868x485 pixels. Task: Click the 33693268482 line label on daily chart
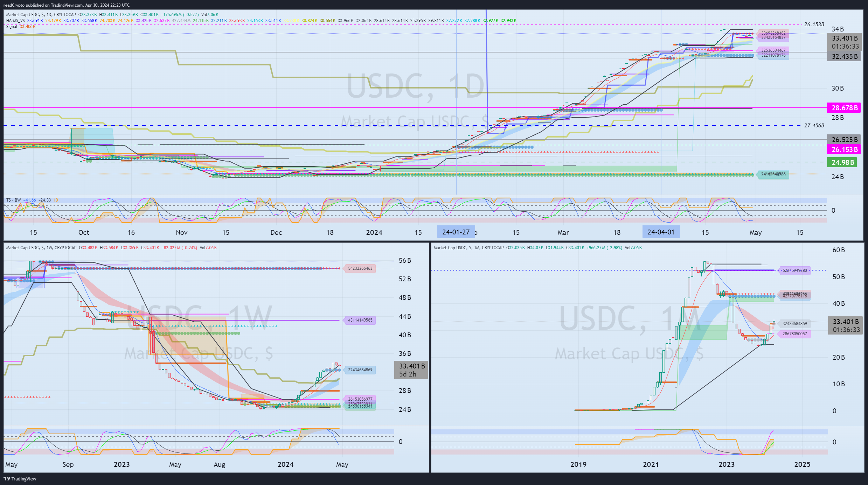pos(773,33)
